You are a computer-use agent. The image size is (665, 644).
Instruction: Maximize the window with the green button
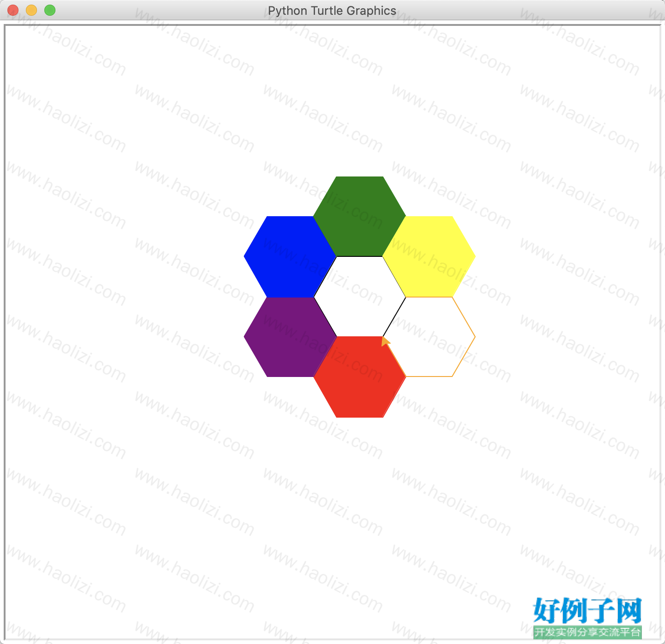coord(50,10)
